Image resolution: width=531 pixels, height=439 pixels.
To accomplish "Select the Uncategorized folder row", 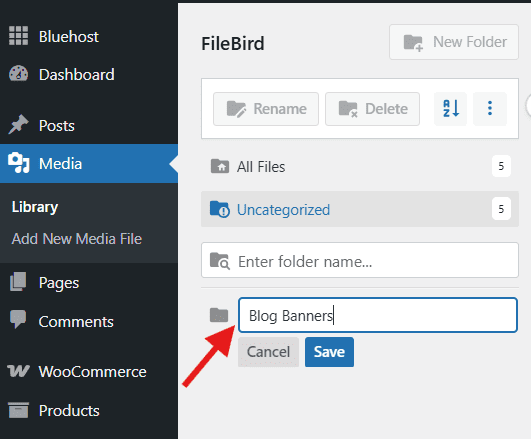I will [360, 209].
